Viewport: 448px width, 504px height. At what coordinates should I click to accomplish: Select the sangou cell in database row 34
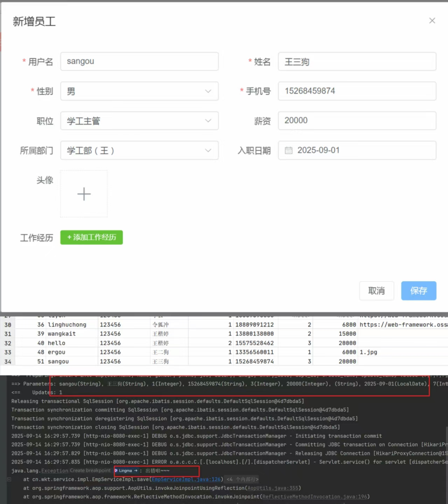coord(58,361)
